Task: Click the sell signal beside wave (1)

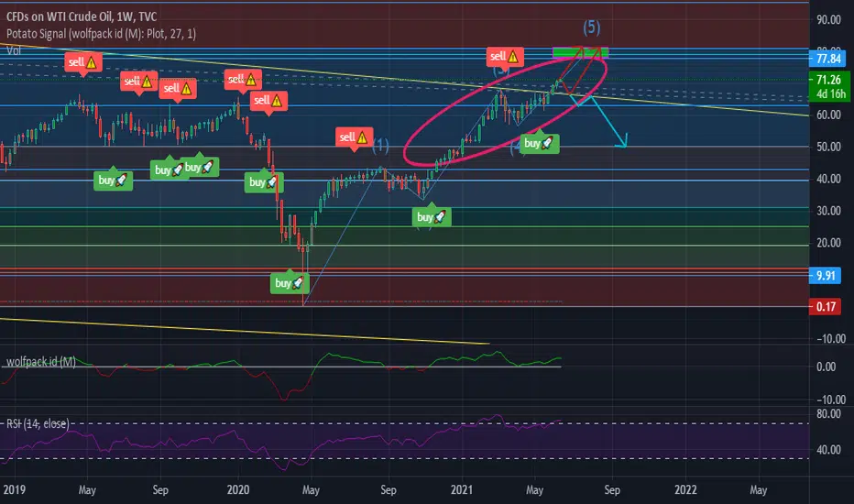Action: coord(354,137)
